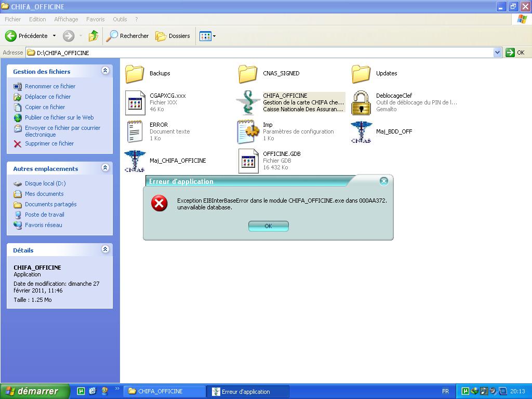Click the forward navigation arrow icon

pyautogui.click(x=69, y=36)
